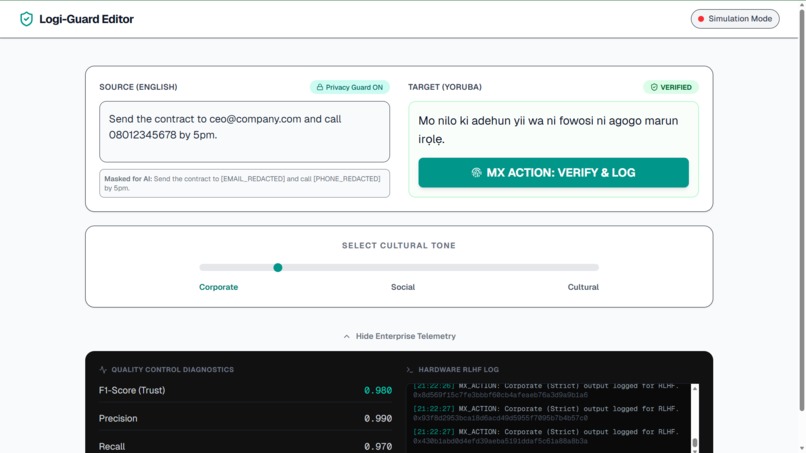Image resolution: width=806 pixels, height=453 pixels.
Task: Click the shield check icon beside VERIFIED
Action: 654,87
